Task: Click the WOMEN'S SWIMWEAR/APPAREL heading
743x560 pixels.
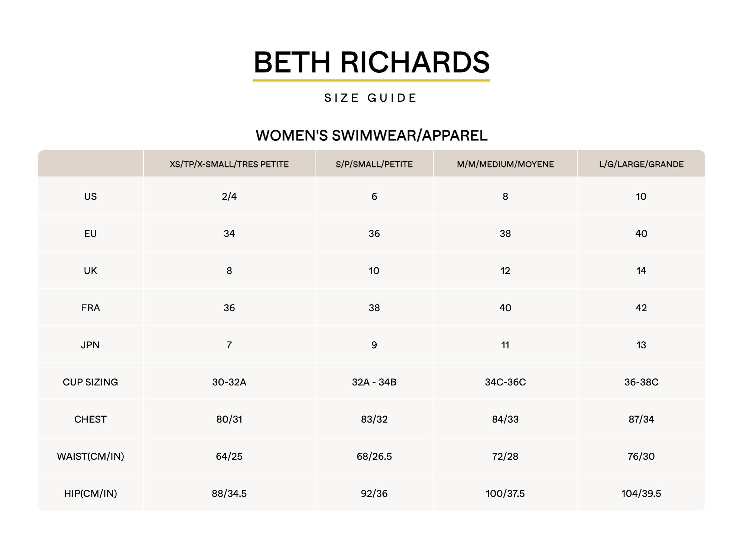Action: pos(371,136)
